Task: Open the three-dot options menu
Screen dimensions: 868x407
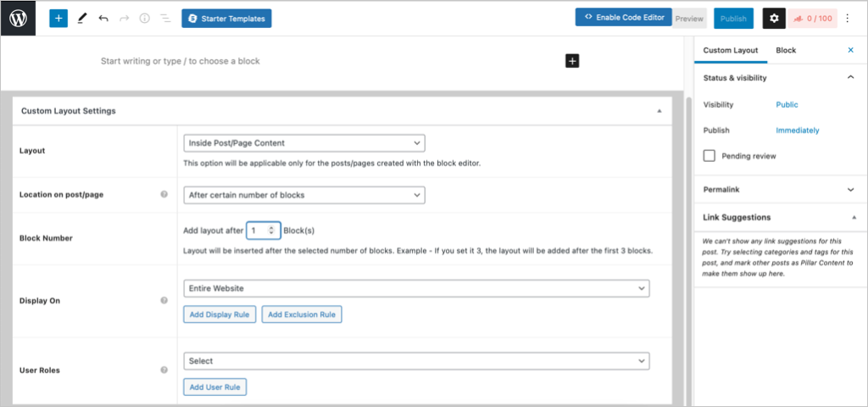Action: coord(848,18)
